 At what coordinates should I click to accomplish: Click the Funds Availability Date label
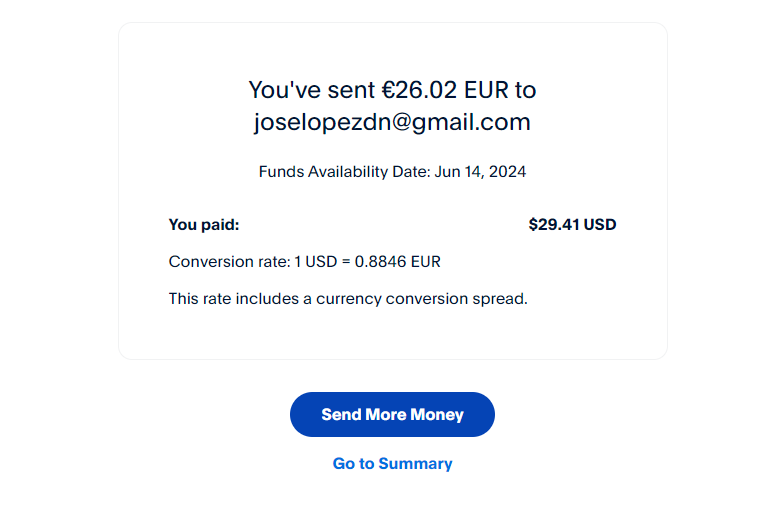click(x=344, y=172)
